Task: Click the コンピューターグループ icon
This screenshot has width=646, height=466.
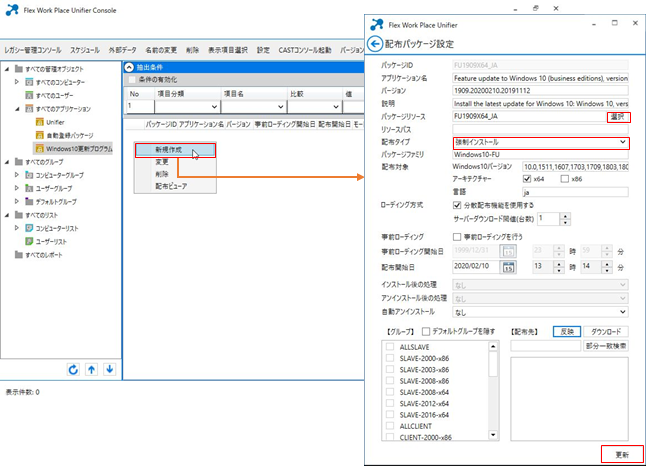Action: click(29, 175)
